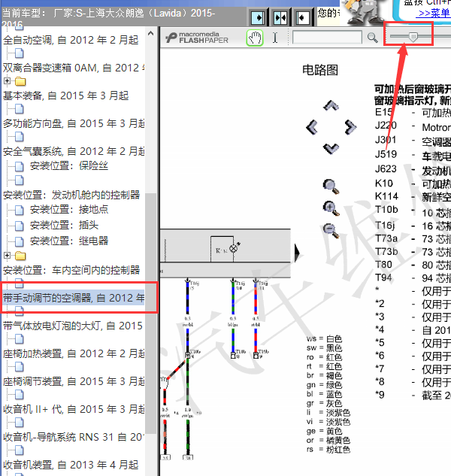Select 收音机-导航系统 RNS 31 entry

click(x=74, y=437)
